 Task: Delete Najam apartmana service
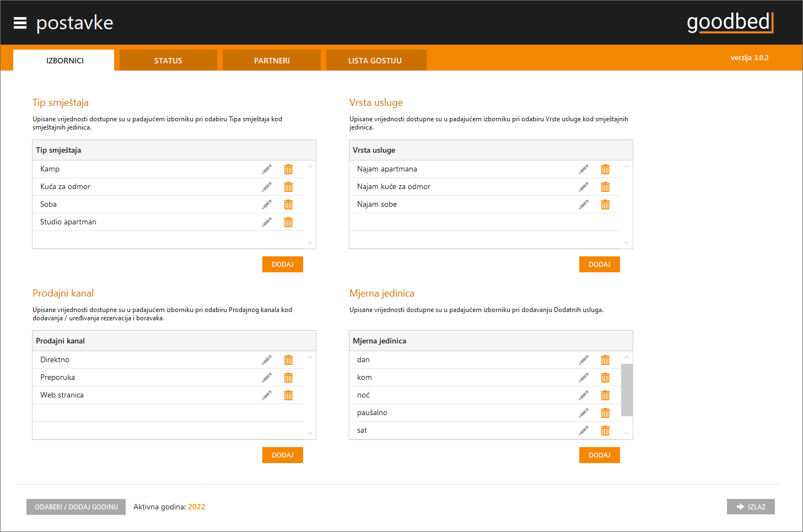(605, 169)
